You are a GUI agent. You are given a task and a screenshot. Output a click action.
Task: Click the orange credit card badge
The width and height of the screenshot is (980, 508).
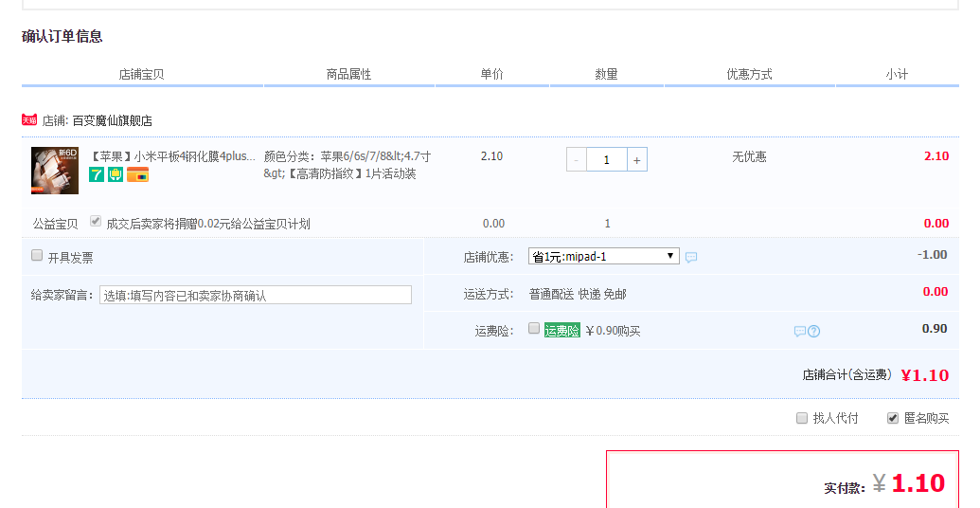click(138, 174)
